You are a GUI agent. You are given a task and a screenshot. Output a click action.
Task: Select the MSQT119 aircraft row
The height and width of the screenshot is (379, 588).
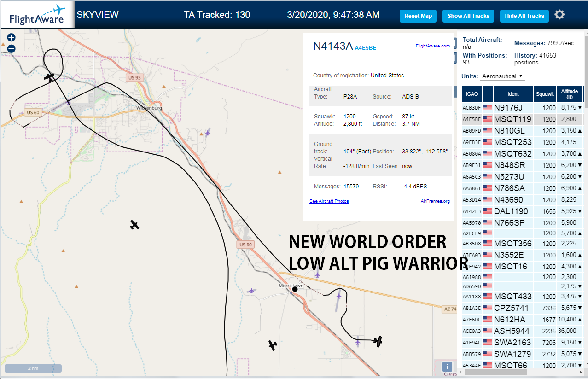(523, 119)
